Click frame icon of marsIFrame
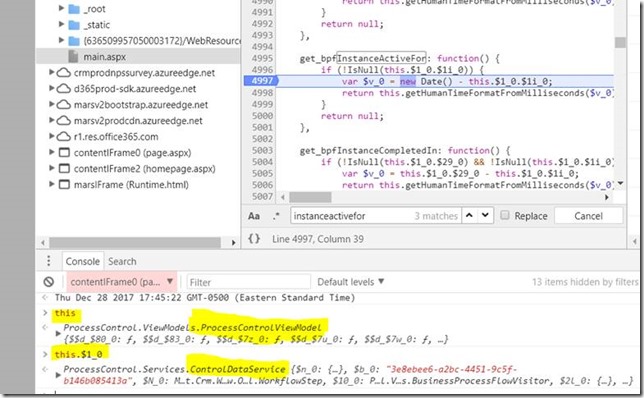 (x=64, y=184)
